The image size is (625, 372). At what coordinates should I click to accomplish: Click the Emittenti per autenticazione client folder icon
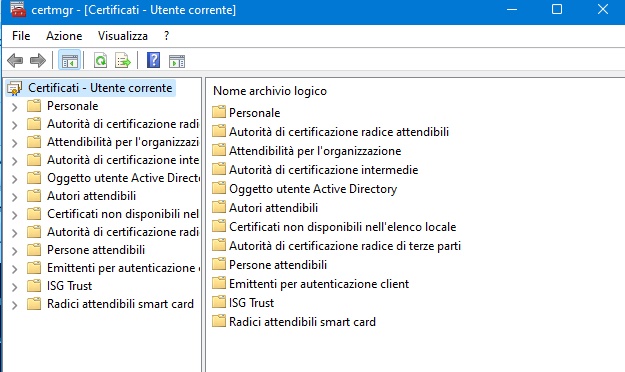[219, 283]
